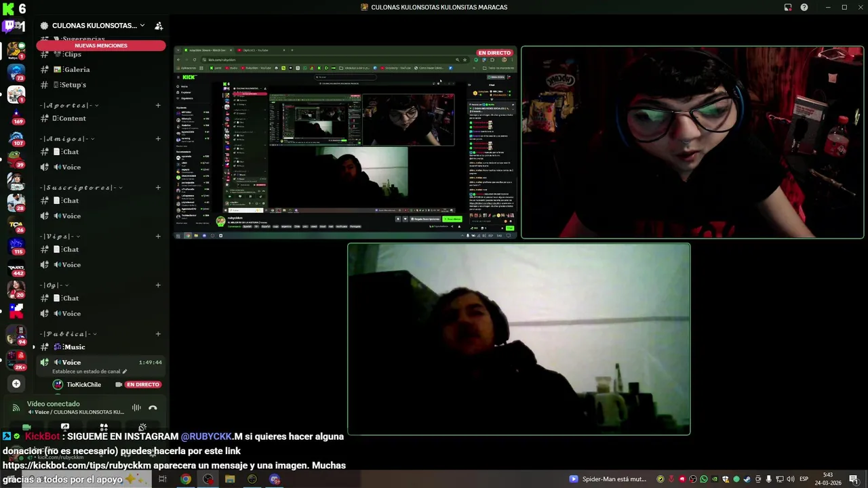Open the Setup's text channel
This screenshot has height=488, width=868.
pyautogui.click(x=101, y=85)
